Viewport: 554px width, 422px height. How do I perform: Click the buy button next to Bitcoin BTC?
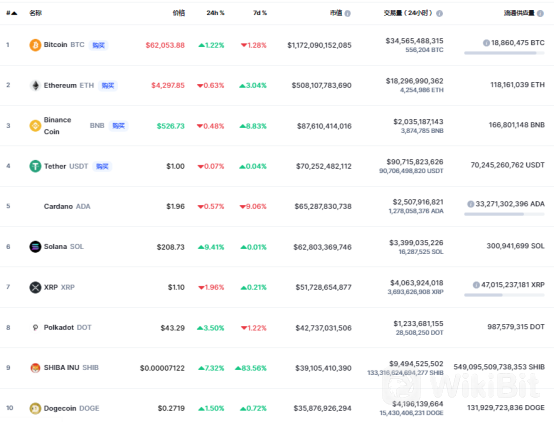pos(99,45)
